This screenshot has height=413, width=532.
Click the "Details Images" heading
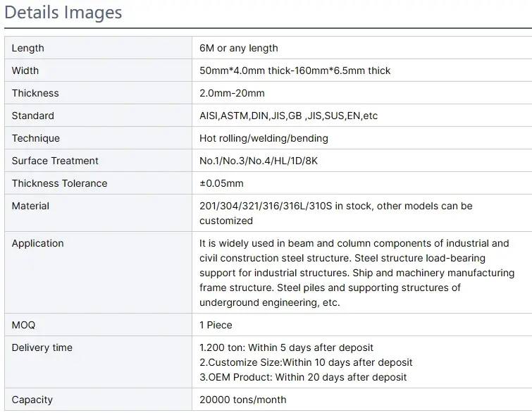[x=63, y=13]
